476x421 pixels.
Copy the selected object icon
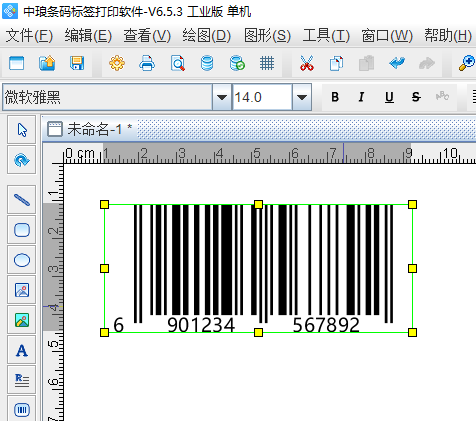click(336, 63)
